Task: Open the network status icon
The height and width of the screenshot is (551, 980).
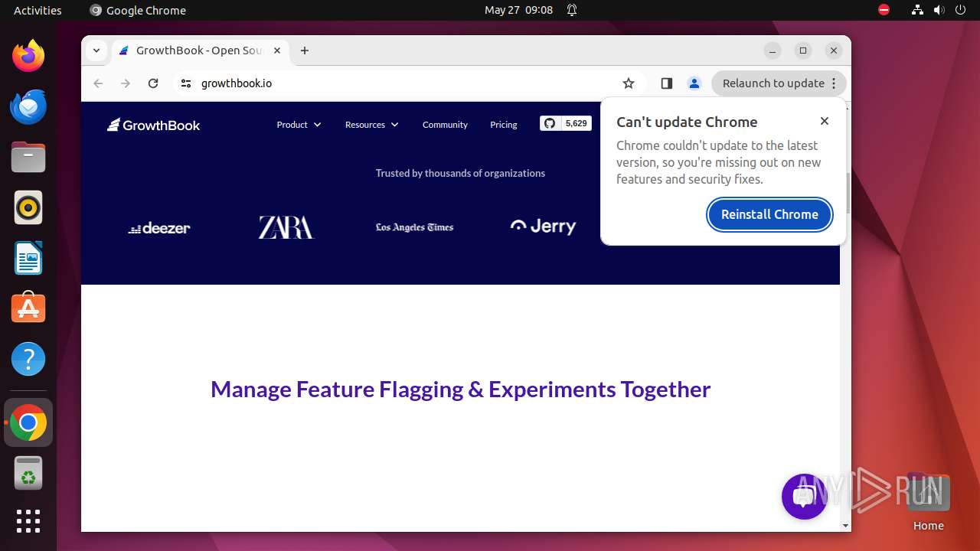Action: [917, 10]
